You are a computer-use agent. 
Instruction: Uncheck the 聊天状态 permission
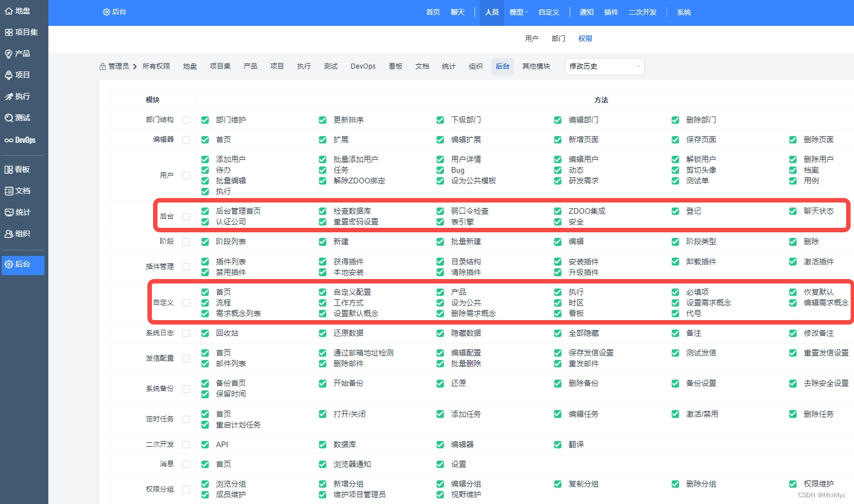(x=793, y=211)
